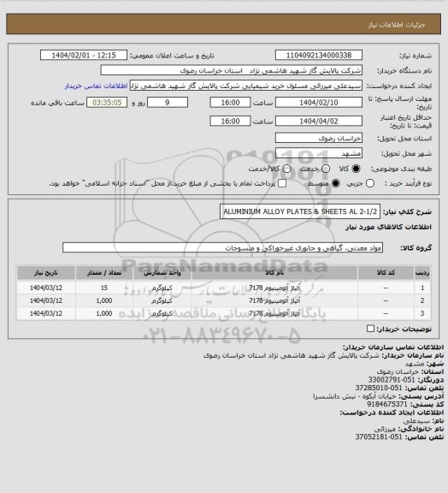Viewport: 448px width, 493px height.
Task: Click the product name in row 2
Action: point(274,300)
